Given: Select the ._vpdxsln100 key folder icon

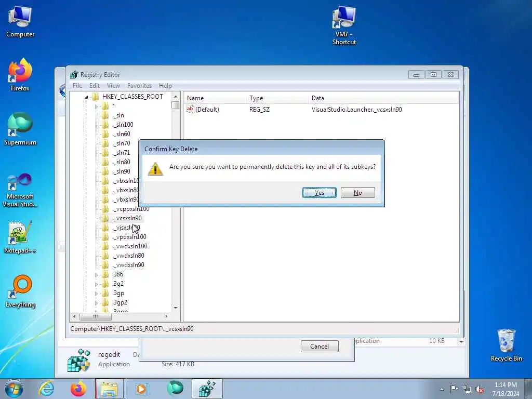Looking at the screenshot, I should (x=105, y=237).
